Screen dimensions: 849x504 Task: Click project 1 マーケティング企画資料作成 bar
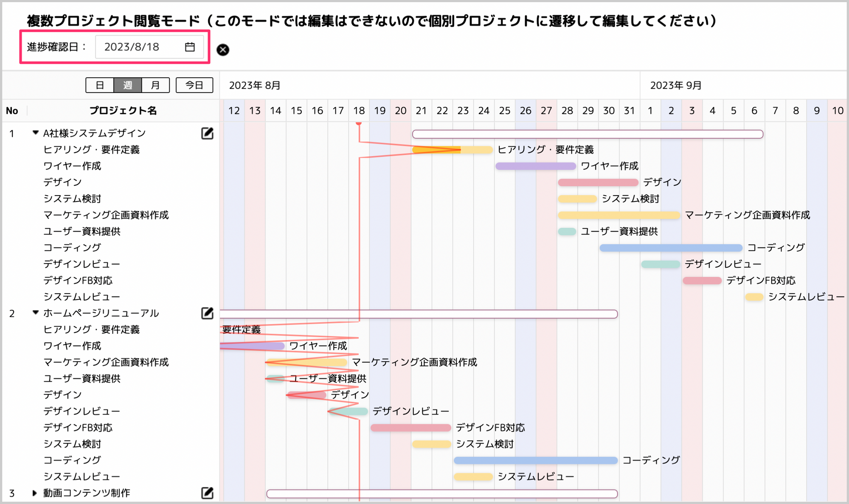click(x=619, y=215)
